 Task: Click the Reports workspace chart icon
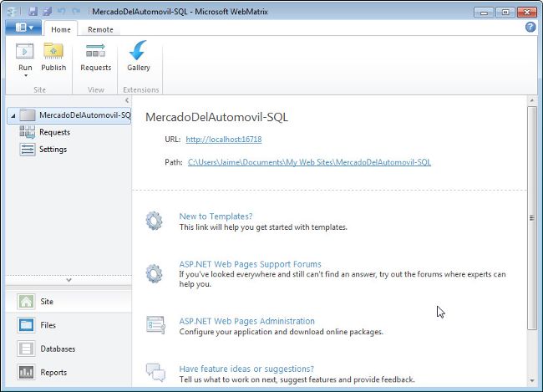click(26, 372)
